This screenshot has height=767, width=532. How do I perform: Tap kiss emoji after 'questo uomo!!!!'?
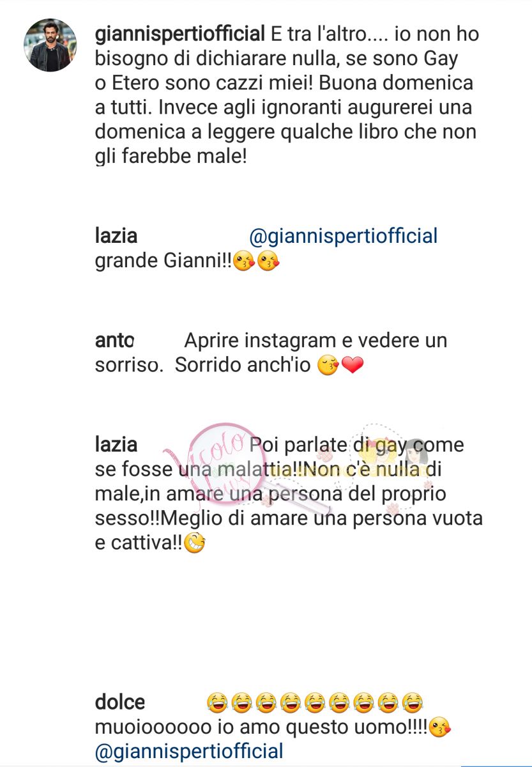(440, 727)
